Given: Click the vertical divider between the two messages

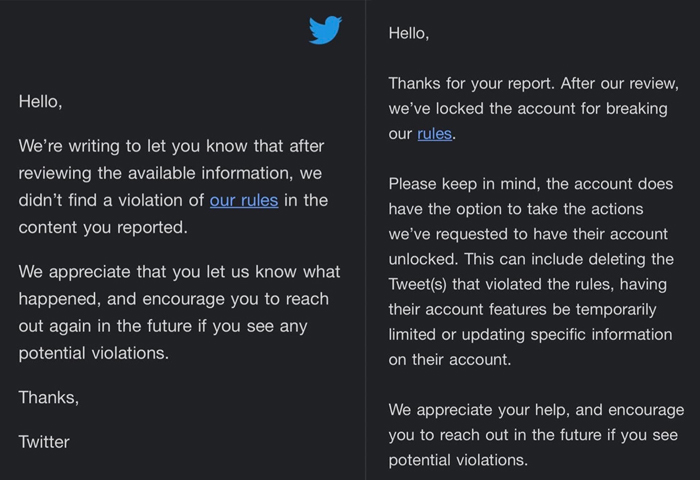Looking at the screenshot, I should click(x=365, y=240).
